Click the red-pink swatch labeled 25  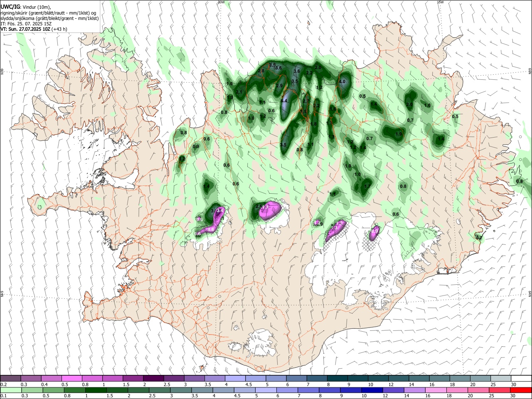501,390
